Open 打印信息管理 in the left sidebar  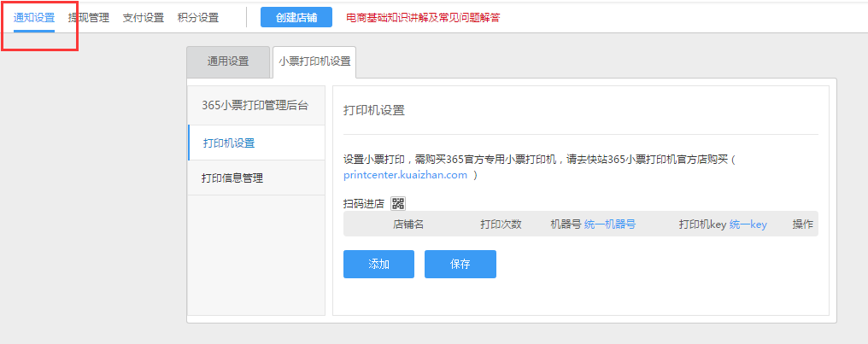click(232, 178)
